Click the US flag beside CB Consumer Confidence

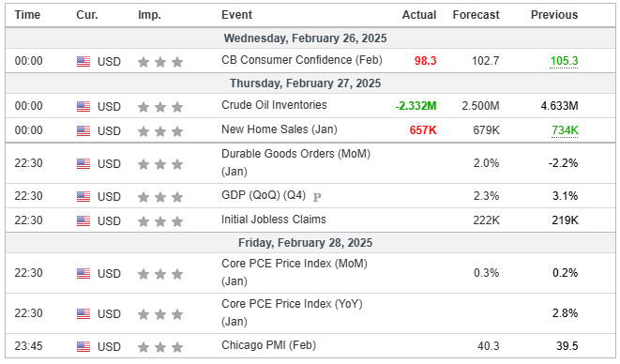[x=83, y=61]
